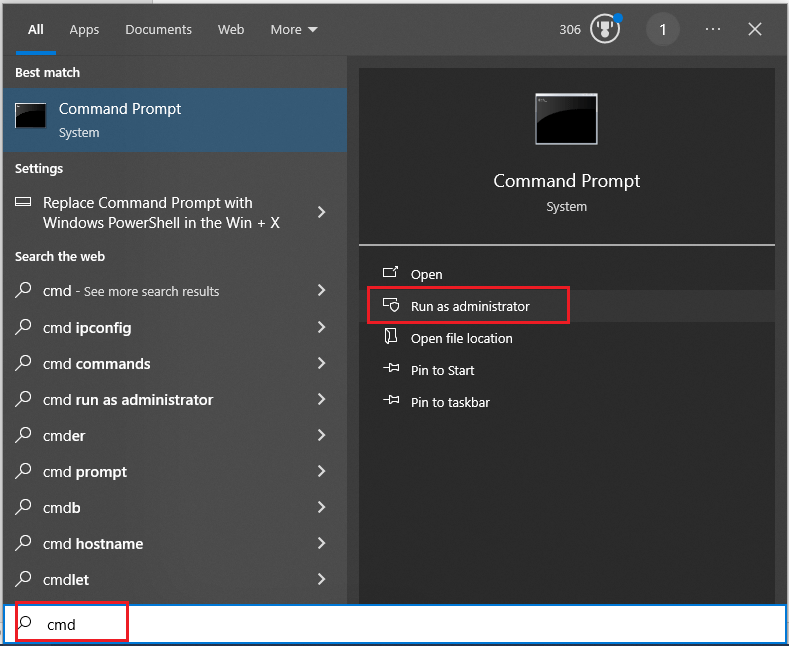Switch to the Documents tab

tap(157, 30)
